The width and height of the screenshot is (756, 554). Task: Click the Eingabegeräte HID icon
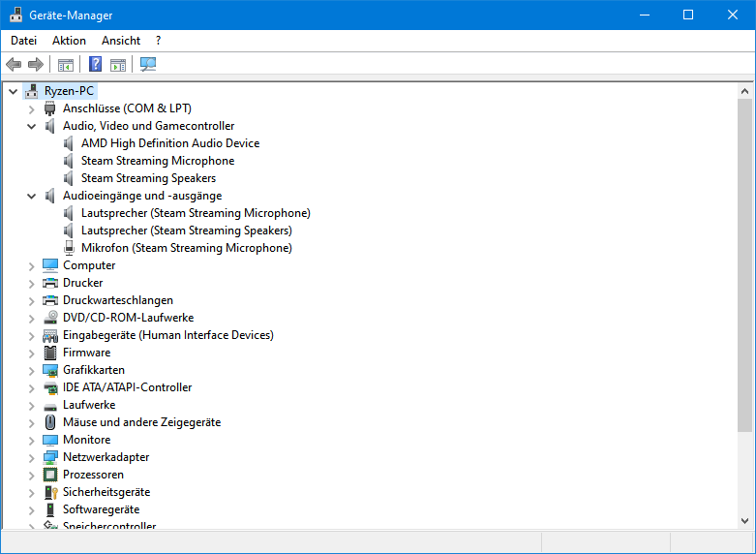tap(50, 335)
